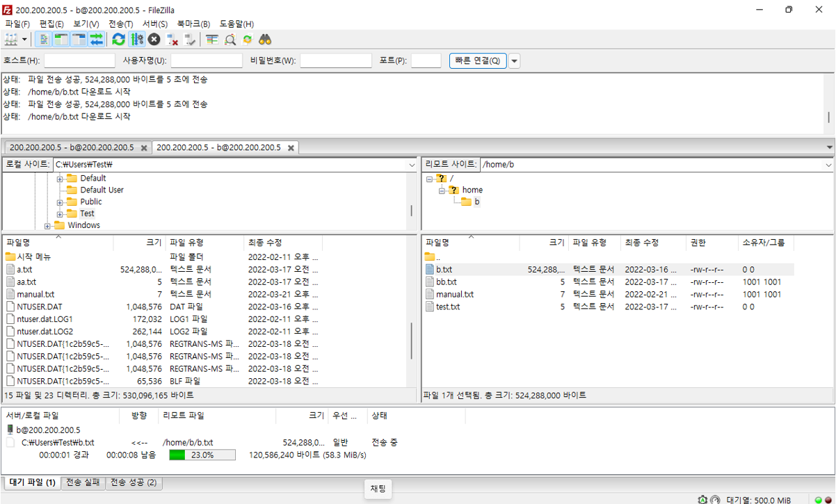Sort local files by 크기 column
The width and height of the screenshot is (836, 504).
point(140,243)
